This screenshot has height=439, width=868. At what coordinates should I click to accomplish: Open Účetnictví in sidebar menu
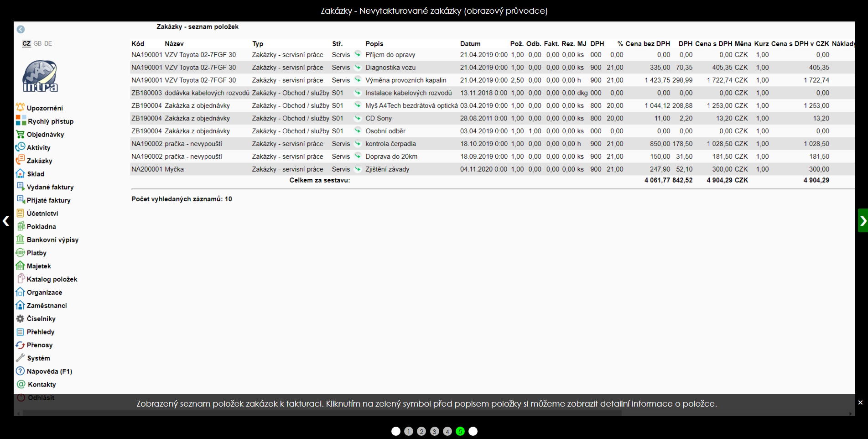pyautogui.click(x=42, y=214)
